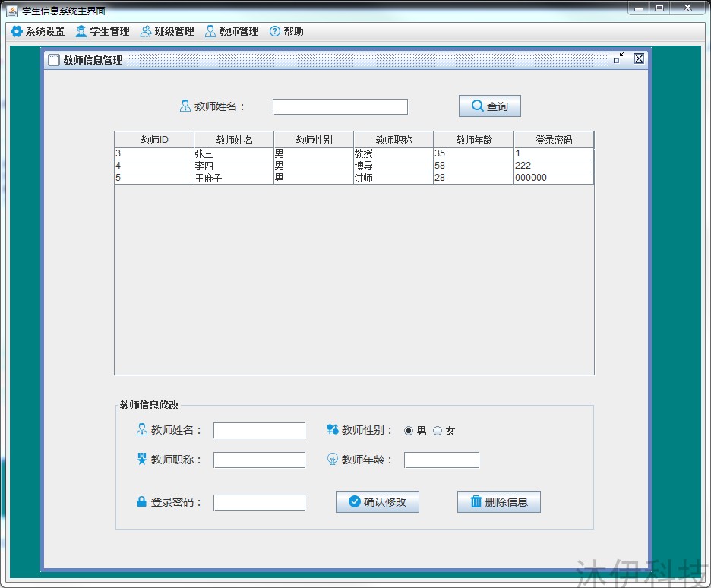711x588 pixels.
Task: Focus the 登录密码 input field
Action: (259, 502)
